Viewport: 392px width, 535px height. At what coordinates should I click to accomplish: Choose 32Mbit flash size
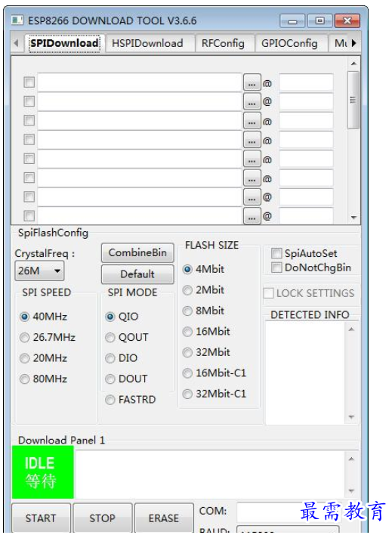pyautogui.click(x=206, y=352)
